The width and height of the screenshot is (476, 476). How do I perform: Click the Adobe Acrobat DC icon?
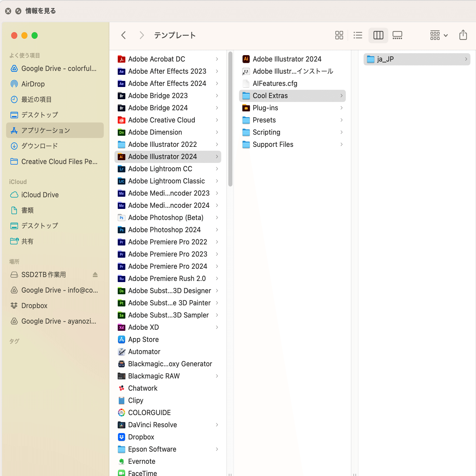pyautogui.click(x=121, y=59)
